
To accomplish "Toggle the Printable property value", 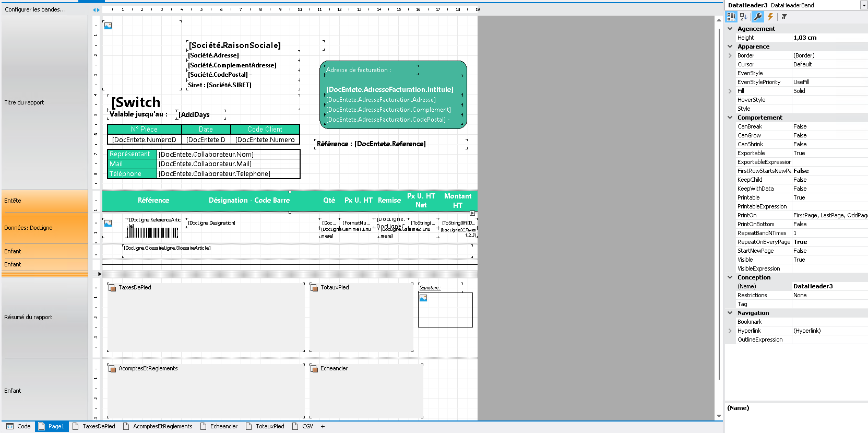I will coord(829,197).
